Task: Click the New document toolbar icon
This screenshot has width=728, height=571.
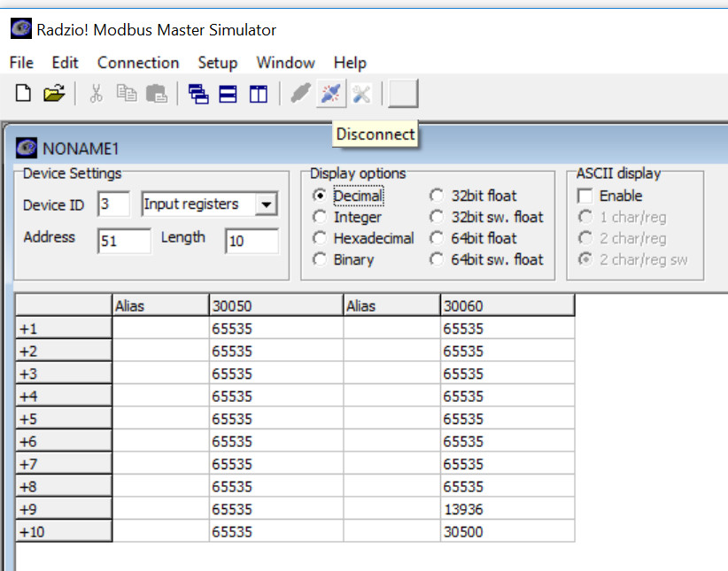Action: coord(23,94)
